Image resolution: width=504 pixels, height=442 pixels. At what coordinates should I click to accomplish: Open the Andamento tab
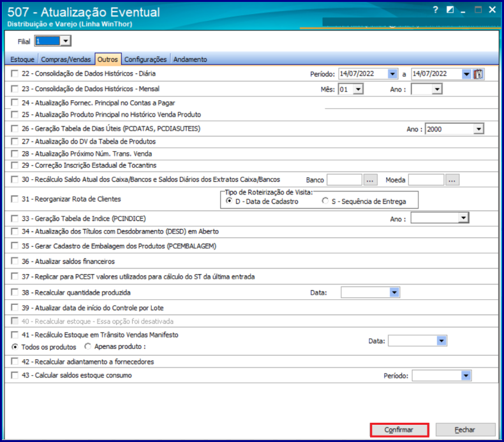(x=190, y=59)
